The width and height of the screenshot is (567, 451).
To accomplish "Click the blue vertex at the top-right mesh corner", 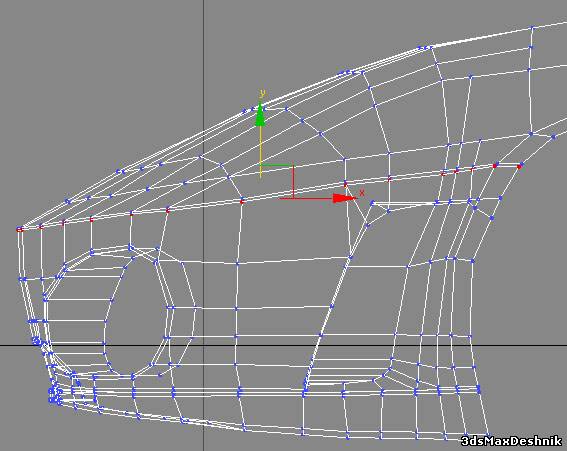I will (x=532, y=27).
